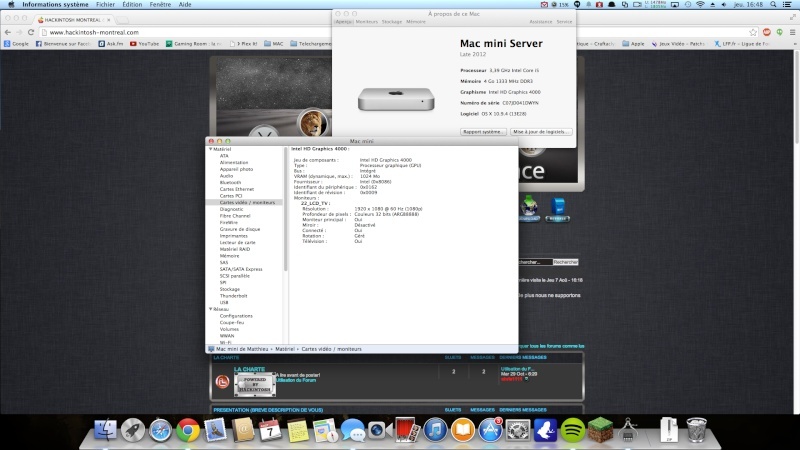Click Mise à jour de logiciels button
Viewport: 800px width, 450px height.
pos(541,132)
